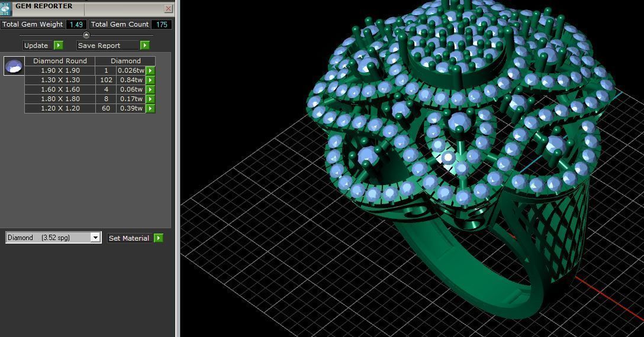Select the 1.90 X 1.90 size cell
The image size is (644, 337).
(x=60, y=70)
